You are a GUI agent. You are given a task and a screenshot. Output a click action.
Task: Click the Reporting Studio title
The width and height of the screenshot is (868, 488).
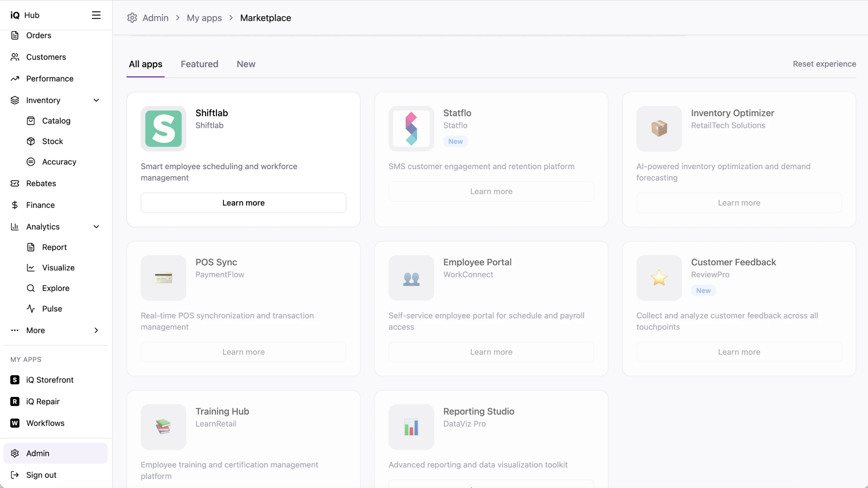(x=479, y=411)
